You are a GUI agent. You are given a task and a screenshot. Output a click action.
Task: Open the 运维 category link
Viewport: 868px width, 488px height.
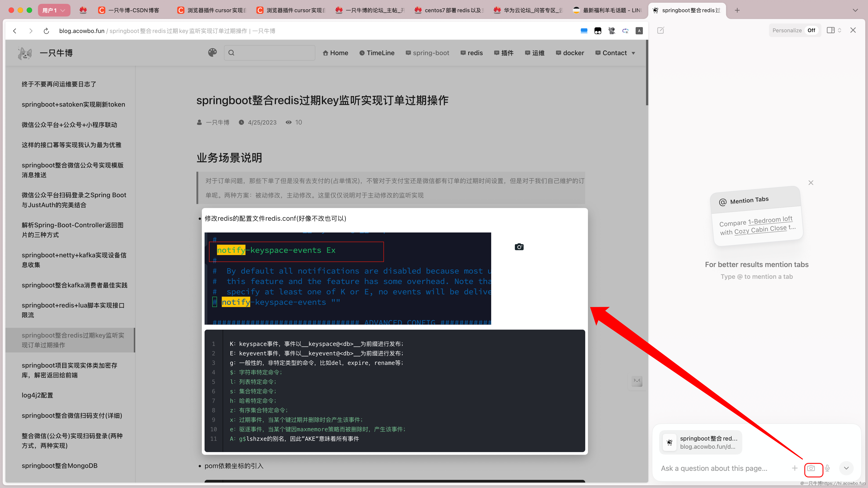(x=535, y=53)
